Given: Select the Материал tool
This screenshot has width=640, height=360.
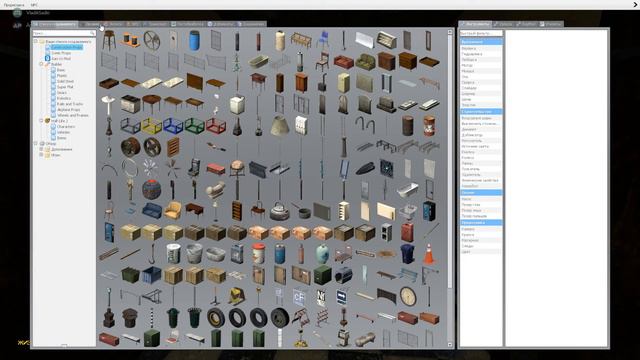Looking at the screenshot, I should coord(481,240).
